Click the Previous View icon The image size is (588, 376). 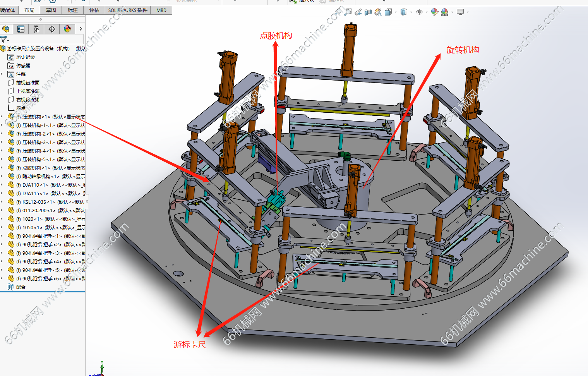(x=358, y=12)
